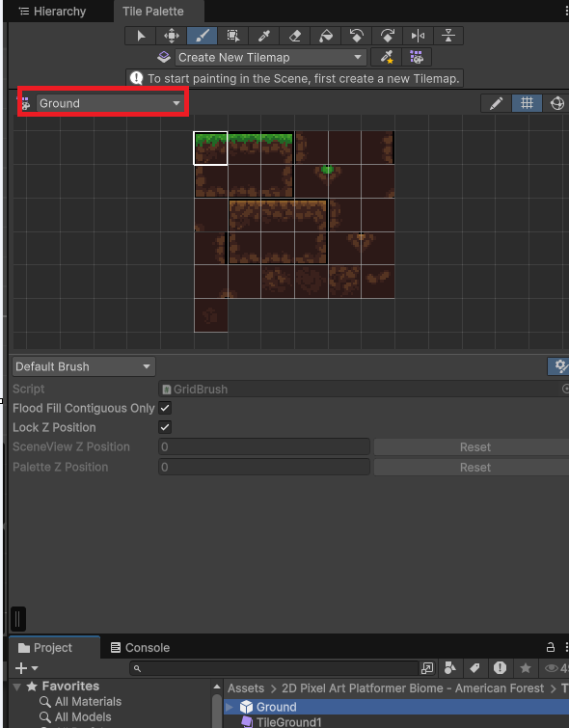The image size is (569, 728).
Task: Activate the Paintbrush tool
Action: point(203,36)
